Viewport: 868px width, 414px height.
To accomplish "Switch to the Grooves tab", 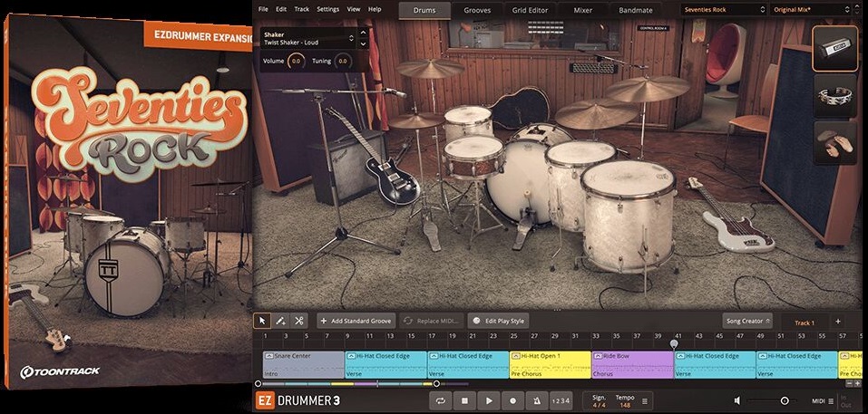I will (477, 11).
